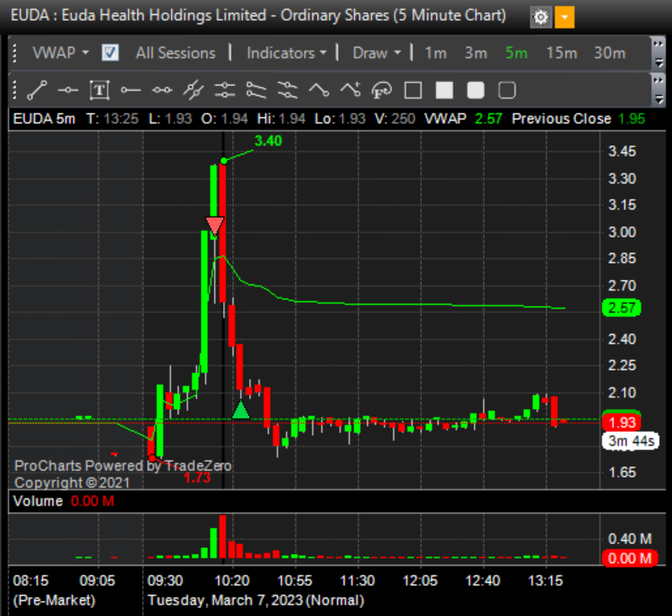Expand the drawing toolbar overflow arrows
The image size is (672, 616).
(x=658, y=90)
